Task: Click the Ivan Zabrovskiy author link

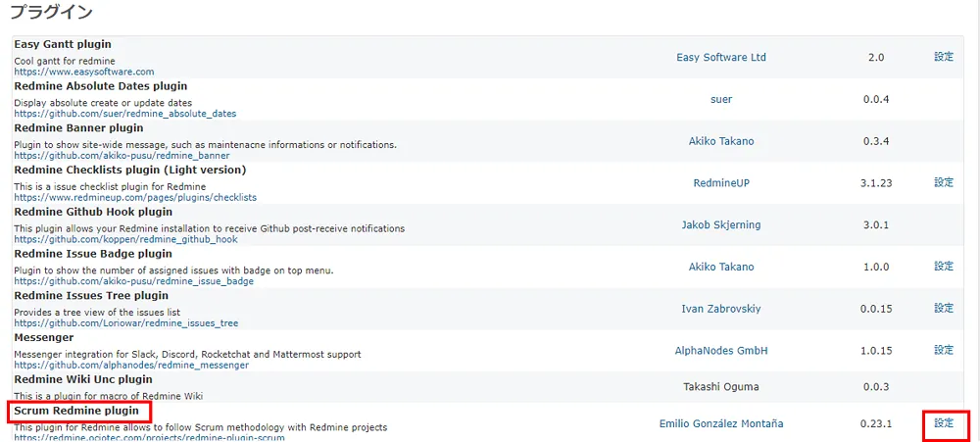Action: 721,309
